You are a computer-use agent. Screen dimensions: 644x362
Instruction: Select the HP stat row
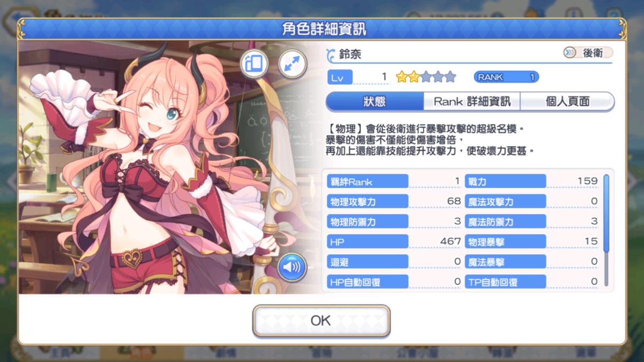coord(394,241)
